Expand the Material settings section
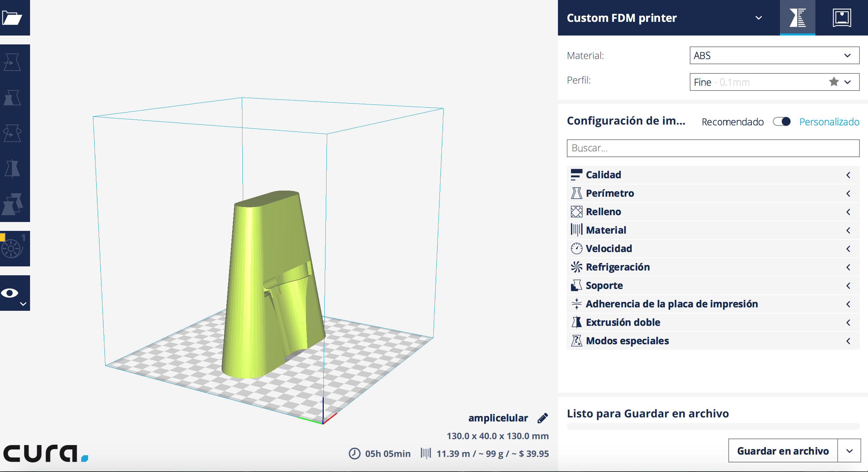 click(713, 230)
